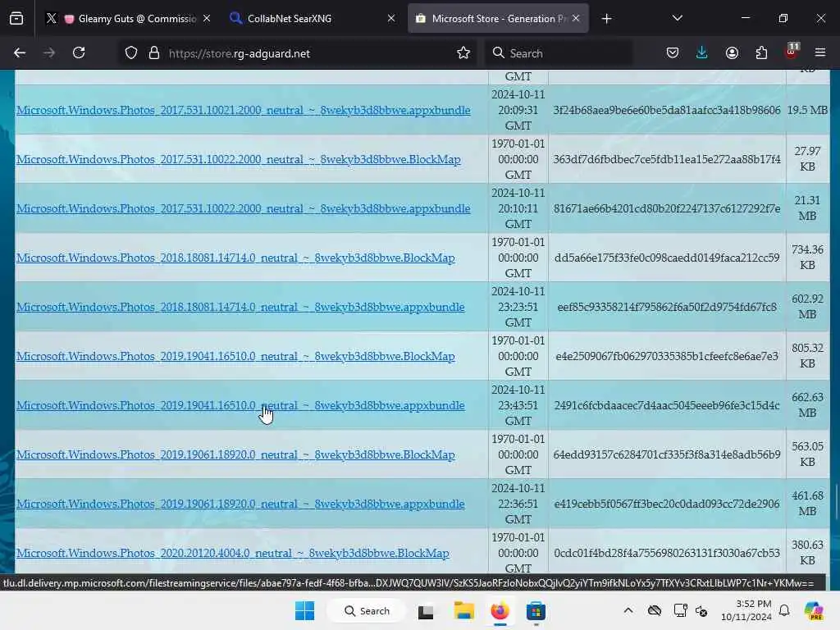Reload the current page
The height and width of the screenshot is (630, 840).
click(79, 53)
